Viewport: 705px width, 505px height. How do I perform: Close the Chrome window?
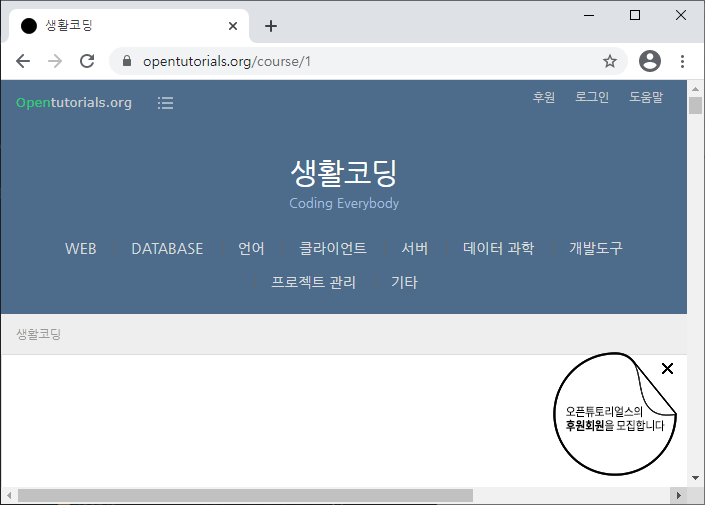[x=681, y=15]
